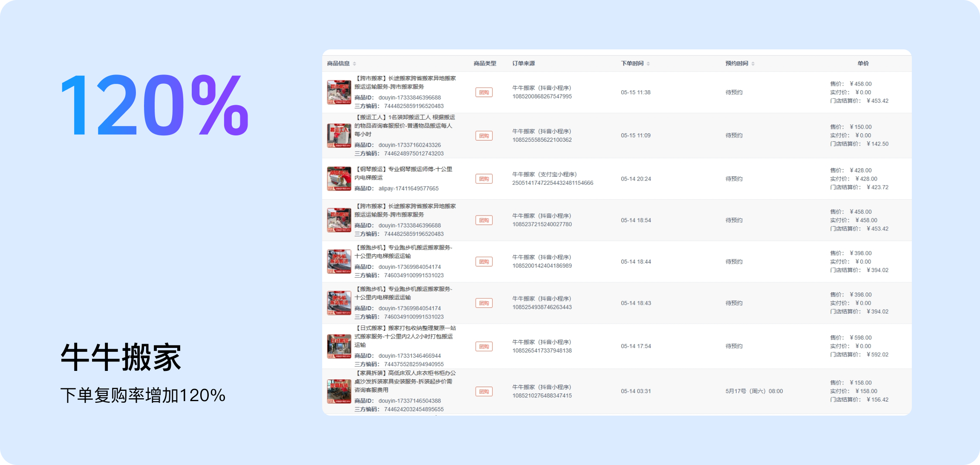Open first 跨市搬家 product thumbnail
The image size is (980, 465).
339,92
